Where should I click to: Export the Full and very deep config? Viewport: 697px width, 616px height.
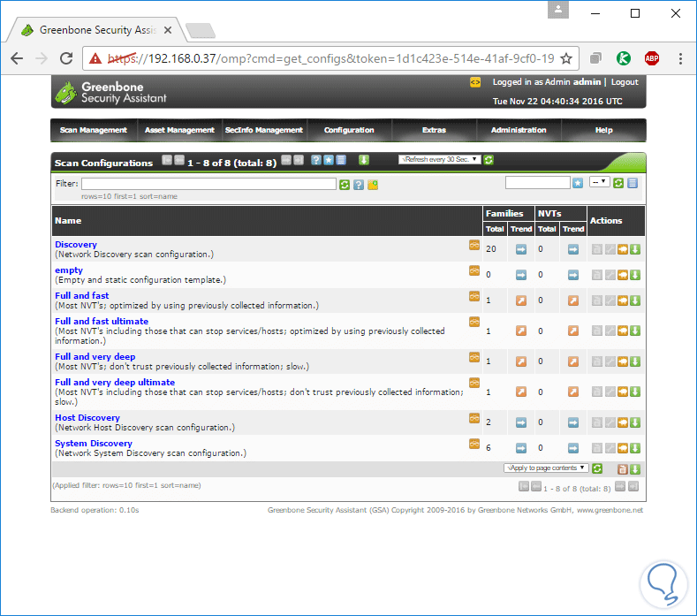coord(635,361)
